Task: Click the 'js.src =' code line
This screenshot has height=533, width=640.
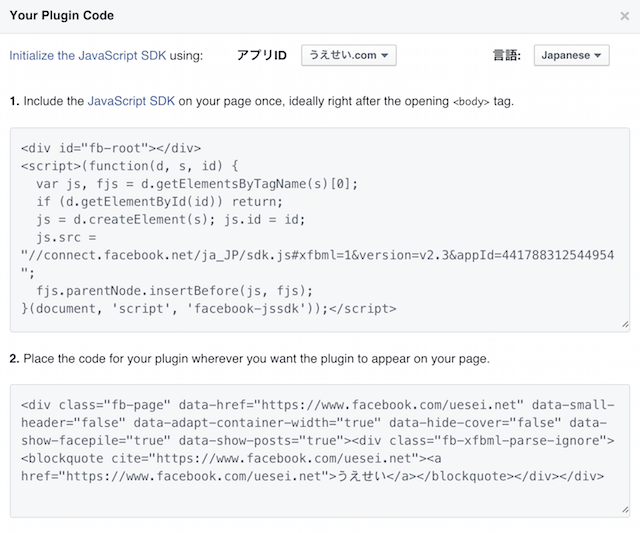Action: tap(66, 237)
